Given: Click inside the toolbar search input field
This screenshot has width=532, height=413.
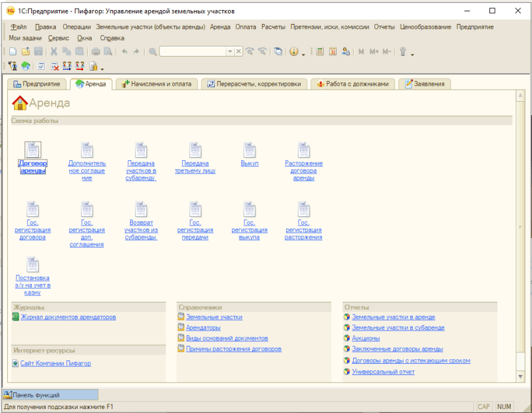Looking at the screenshot, I should (192, 51).
